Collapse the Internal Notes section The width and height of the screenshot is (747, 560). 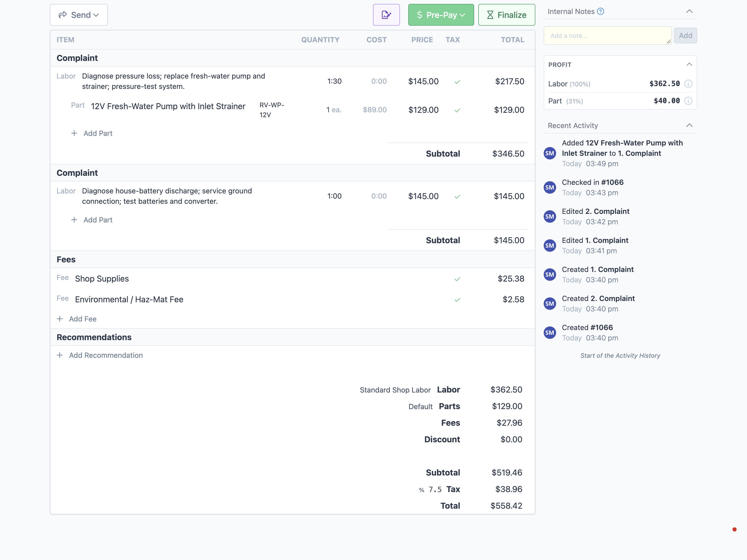pyautogui.click(x=689, y=11)
